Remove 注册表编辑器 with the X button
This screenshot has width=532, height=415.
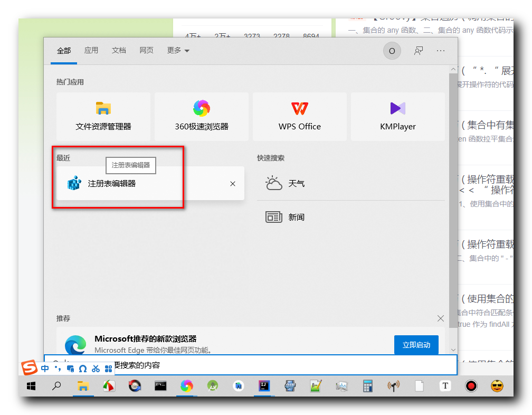232,184
